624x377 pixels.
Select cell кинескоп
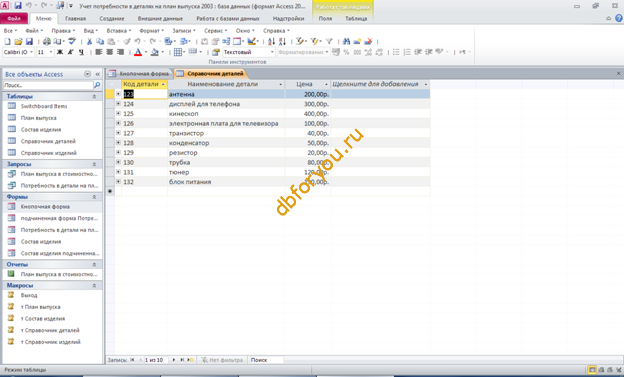point(226,114)
